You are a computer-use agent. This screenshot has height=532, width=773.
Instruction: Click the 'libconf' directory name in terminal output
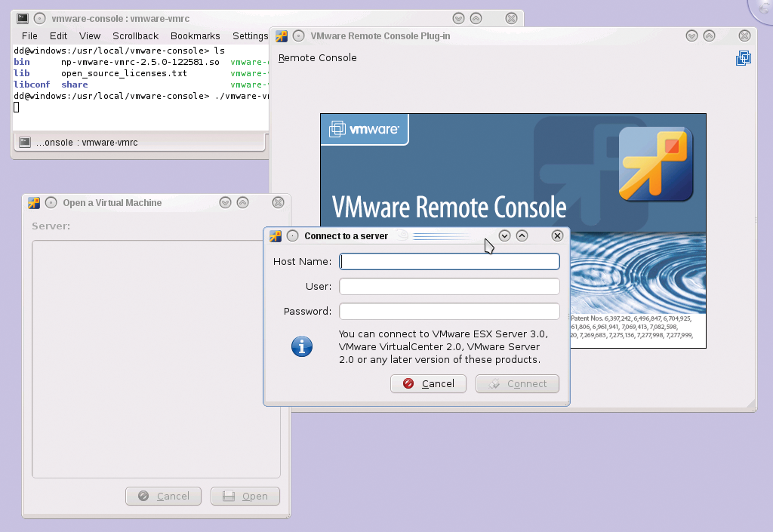(32, 85)
